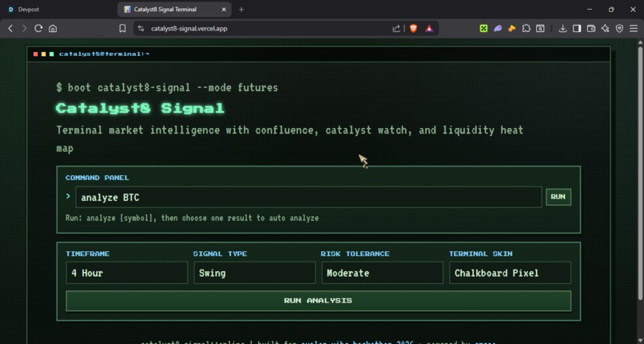Click the green dot in the terminal title bar
Viewport: 644px width, 344px height.
(x=52, y=54)
